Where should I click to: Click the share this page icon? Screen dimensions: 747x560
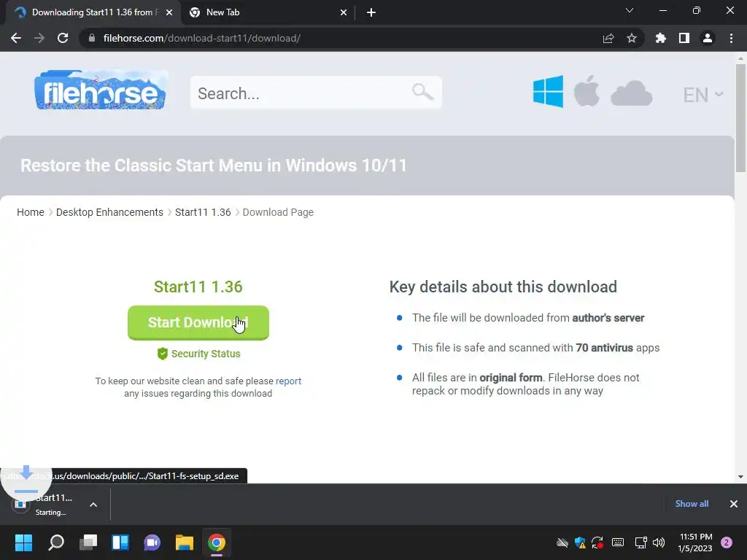tap(608, 38)
